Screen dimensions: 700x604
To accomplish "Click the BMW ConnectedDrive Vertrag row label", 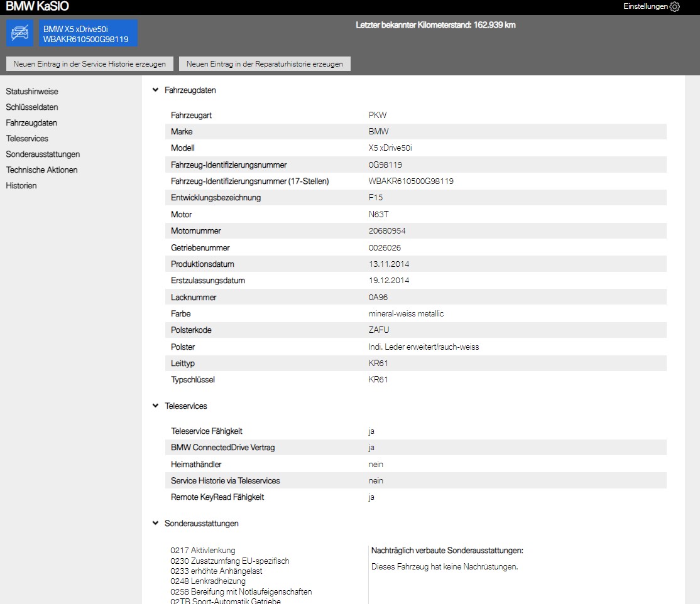I will 223,448.
